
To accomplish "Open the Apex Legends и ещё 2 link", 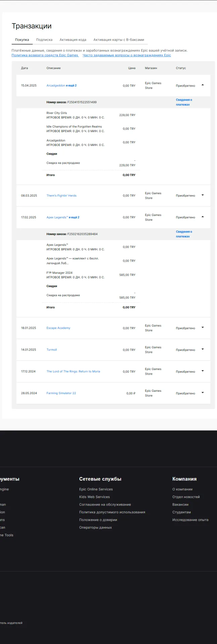I will (x=63, y=217).
